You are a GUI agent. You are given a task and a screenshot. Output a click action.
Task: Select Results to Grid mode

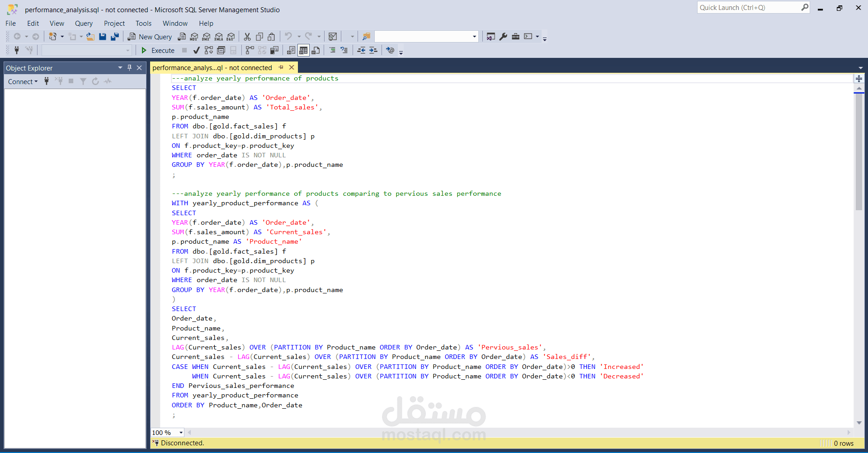pyautogui.click(x=303, y=50)
